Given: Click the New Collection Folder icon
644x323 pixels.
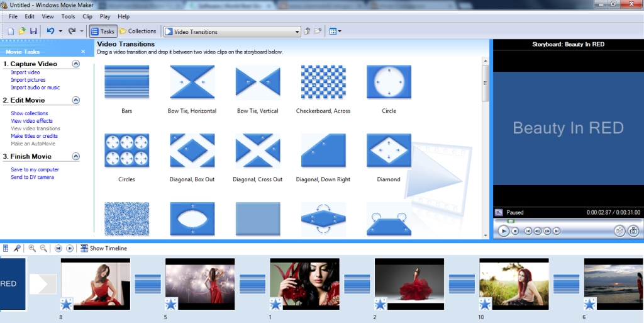Looking at the screenshot, I should [318, 31].
